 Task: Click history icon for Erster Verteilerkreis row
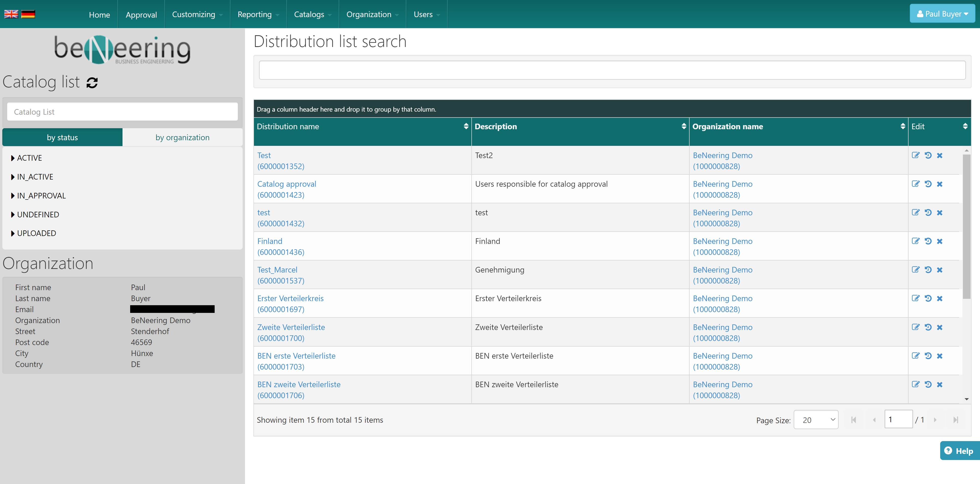[928, 299]
